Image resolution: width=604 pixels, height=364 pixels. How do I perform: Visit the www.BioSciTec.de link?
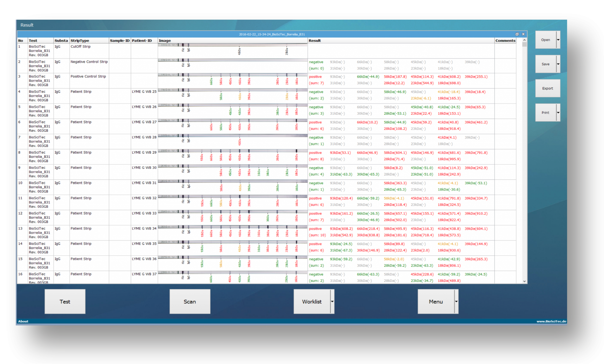(551, 321)
